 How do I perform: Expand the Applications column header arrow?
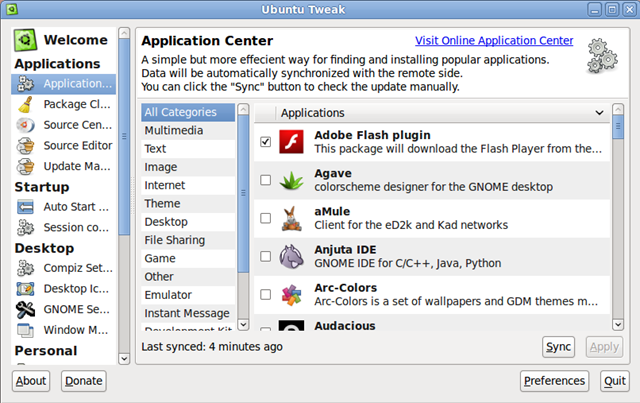599,113
